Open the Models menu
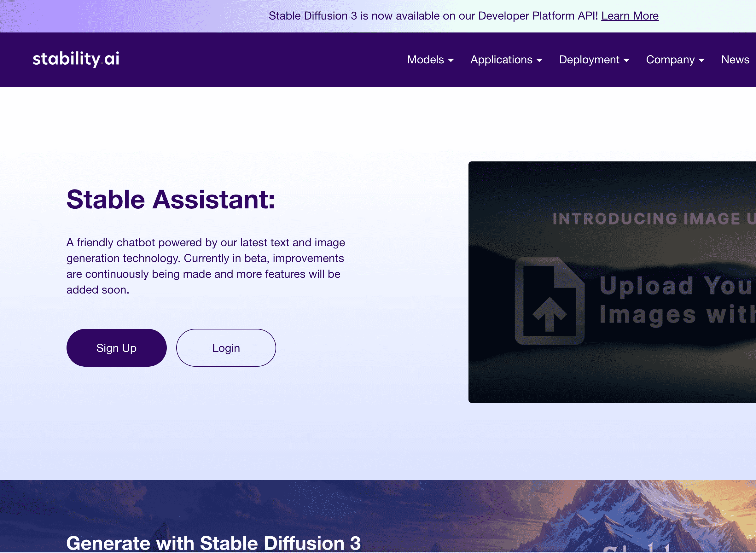 pos(425,60)
